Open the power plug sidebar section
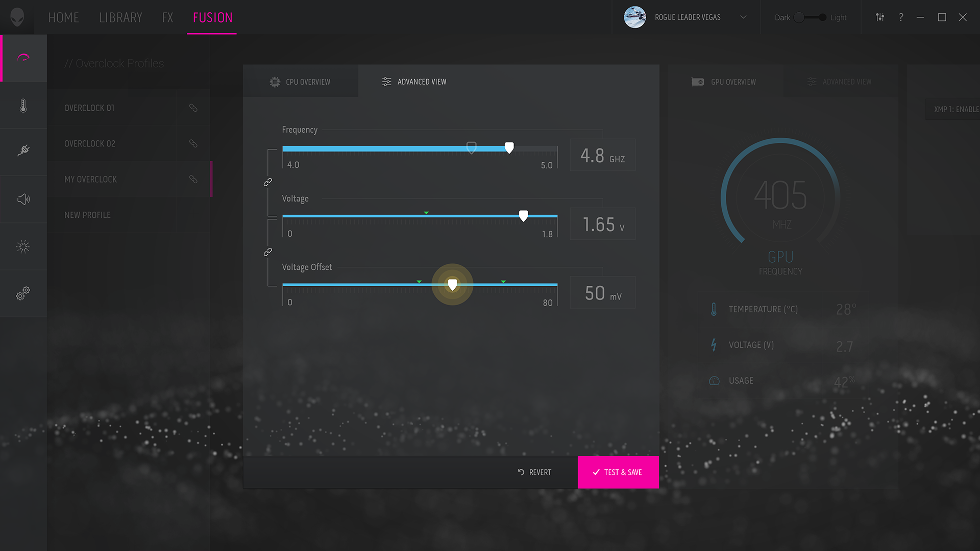This screenshot has height=551, width=980. pos(23,150)
